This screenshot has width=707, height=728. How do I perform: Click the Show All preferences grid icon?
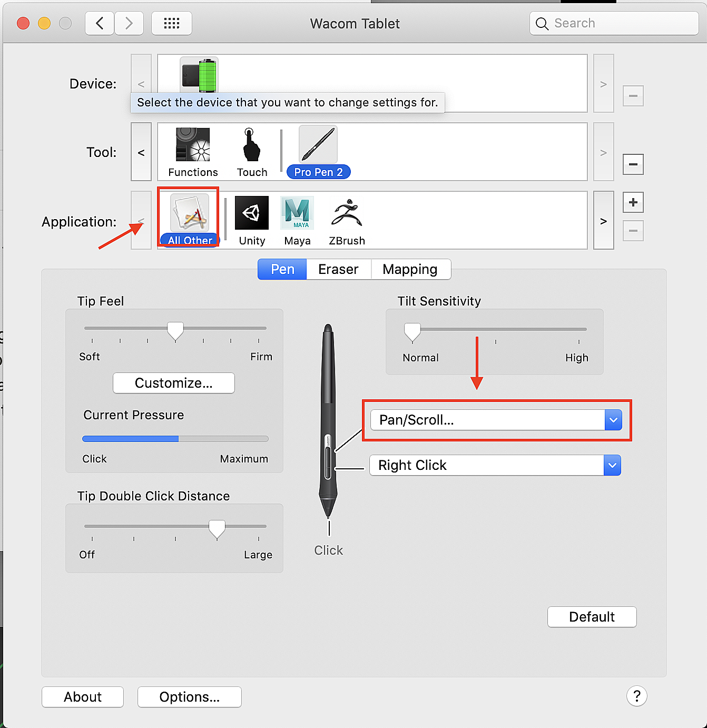171,23
